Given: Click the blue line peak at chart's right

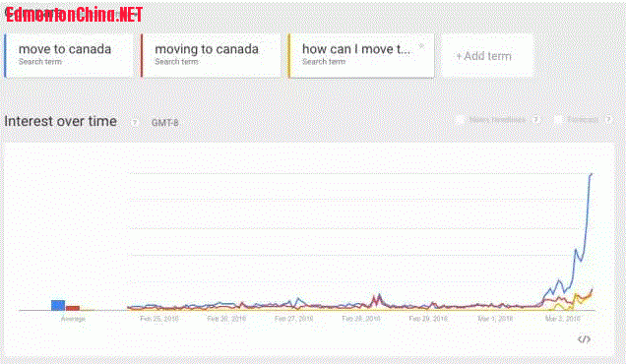Looking at the screenshot, I should [592, 174].
